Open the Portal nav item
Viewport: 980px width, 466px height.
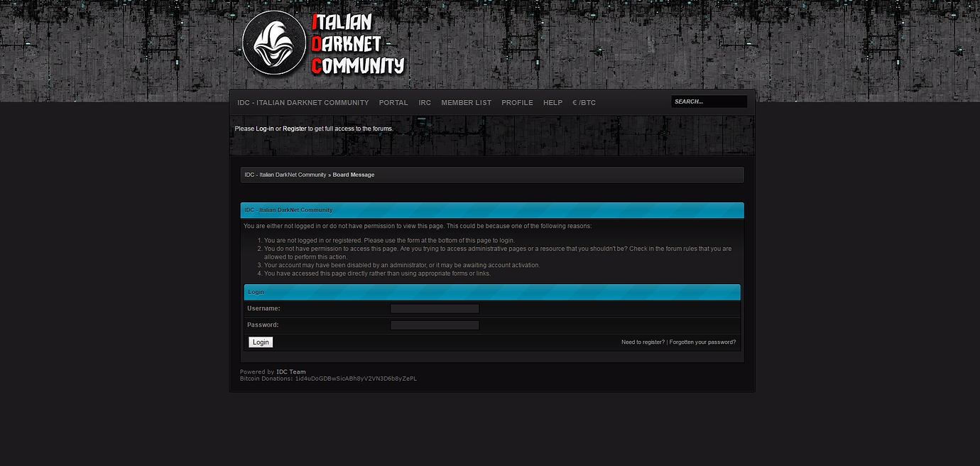click(x=393, y=103)
